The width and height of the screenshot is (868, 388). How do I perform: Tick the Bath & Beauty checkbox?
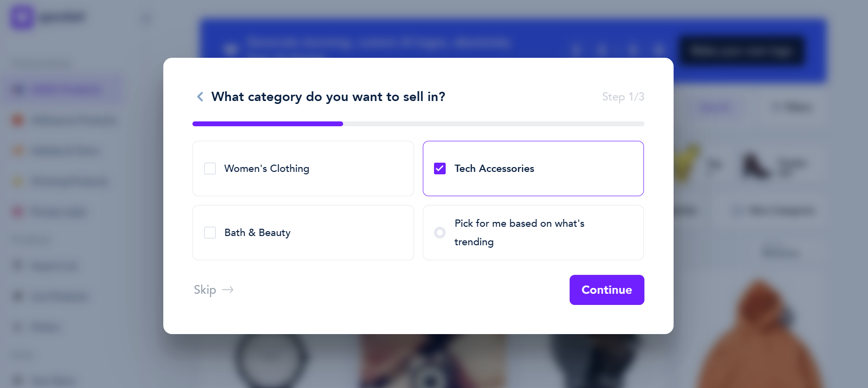pos(210,233)
